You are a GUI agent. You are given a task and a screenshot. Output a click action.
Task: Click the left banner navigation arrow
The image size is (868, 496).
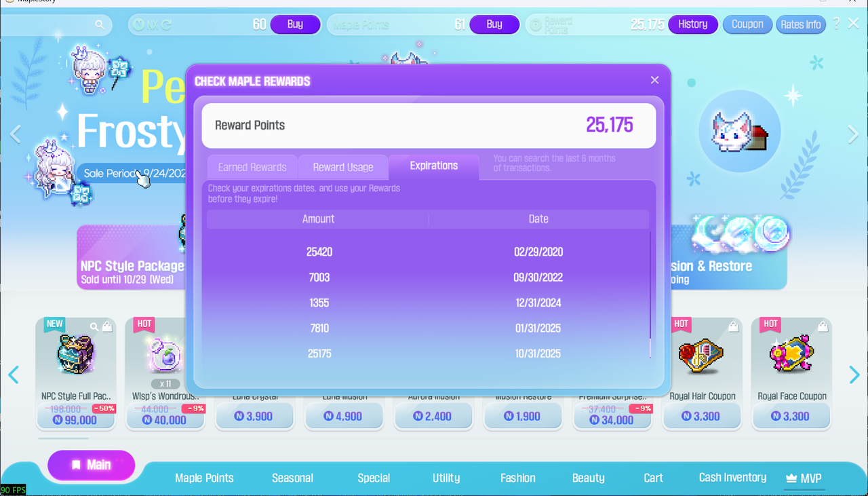click(x=15, y=134)
